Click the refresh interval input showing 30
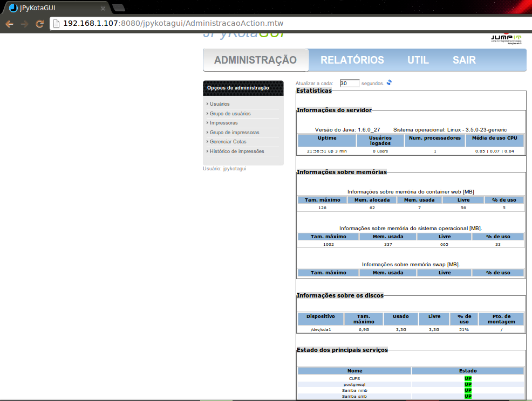The height and width of the screenshot is (401, 532). tap(349, 82)
